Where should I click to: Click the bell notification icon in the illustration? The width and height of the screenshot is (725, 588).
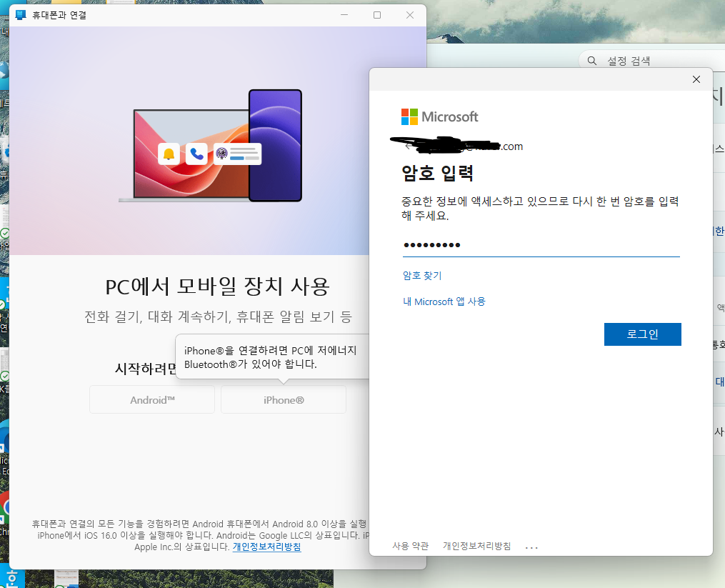[169, 154]
